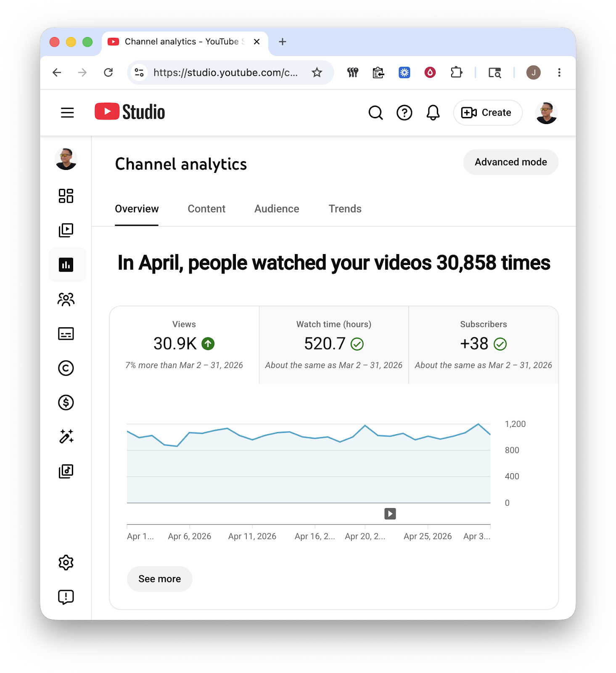The height and width of the screenshot is (673, 616).
Task: Go to Dashboard from sidebar
Action: (66, 196)
